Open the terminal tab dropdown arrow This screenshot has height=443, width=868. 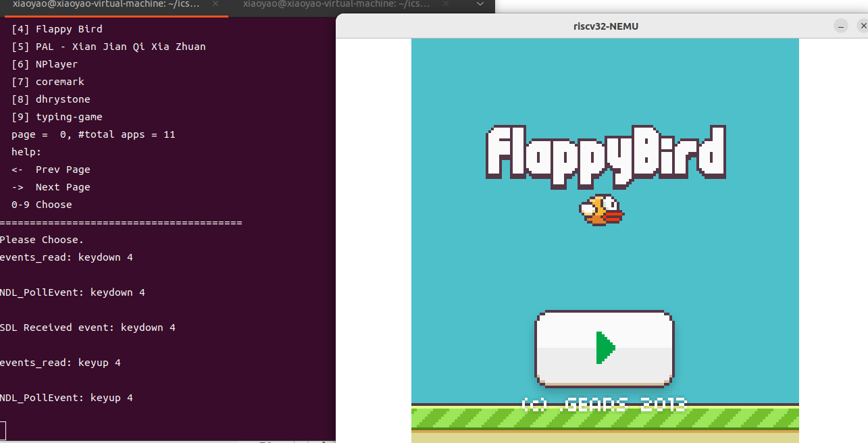click(480, 4)
